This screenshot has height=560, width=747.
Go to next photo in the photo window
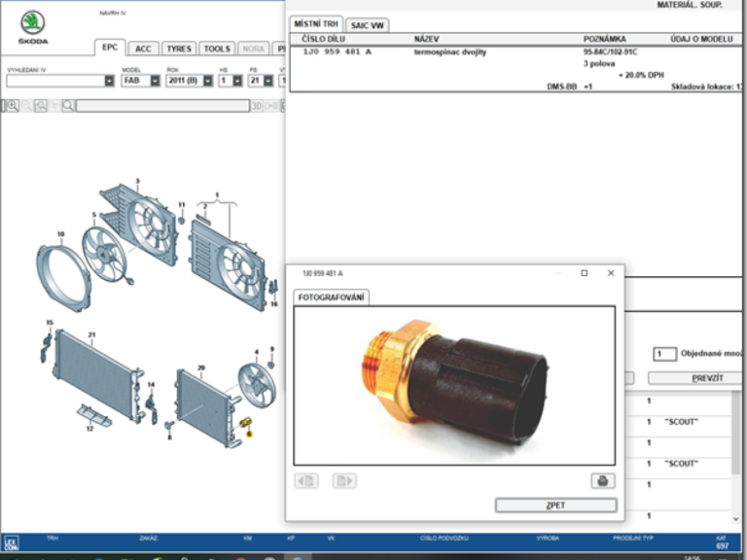[x=343, y=480]
